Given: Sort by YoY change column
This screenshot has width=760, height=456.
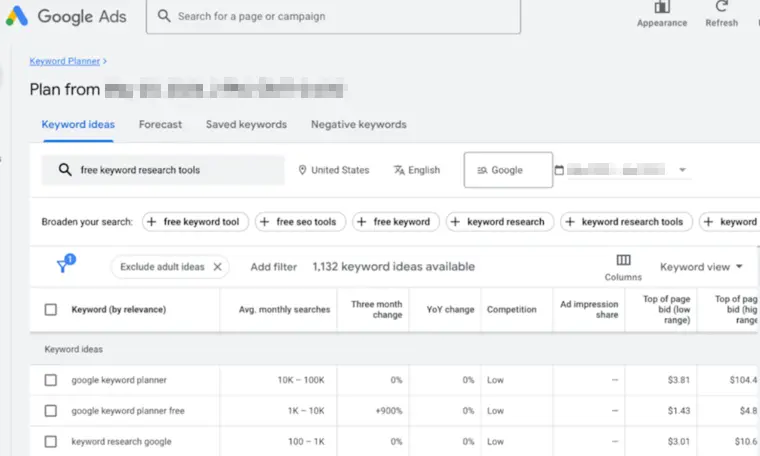Looking at the screenshot, I should 450,309.
